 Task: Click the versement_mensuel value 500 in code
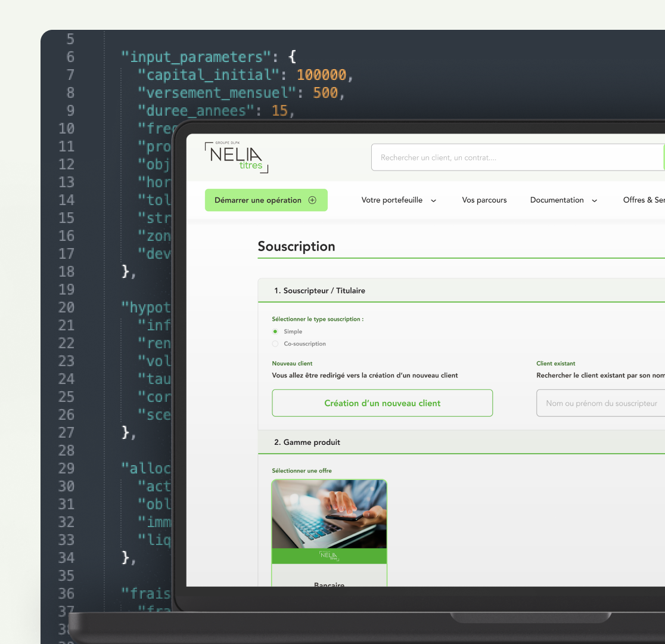pyautogui.click(x=325, y=92)
